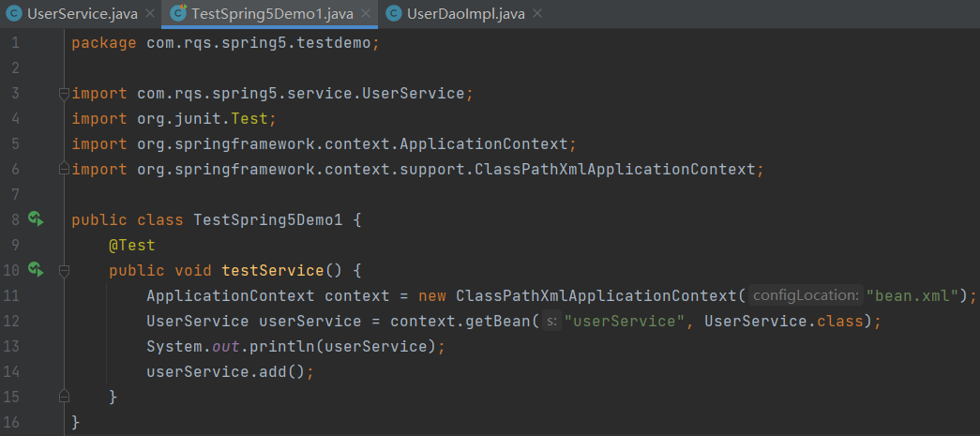Click ClassPathXmlApplicationContext import on line 6
This screenshot has height=436, width=980.
pos(446,170)
